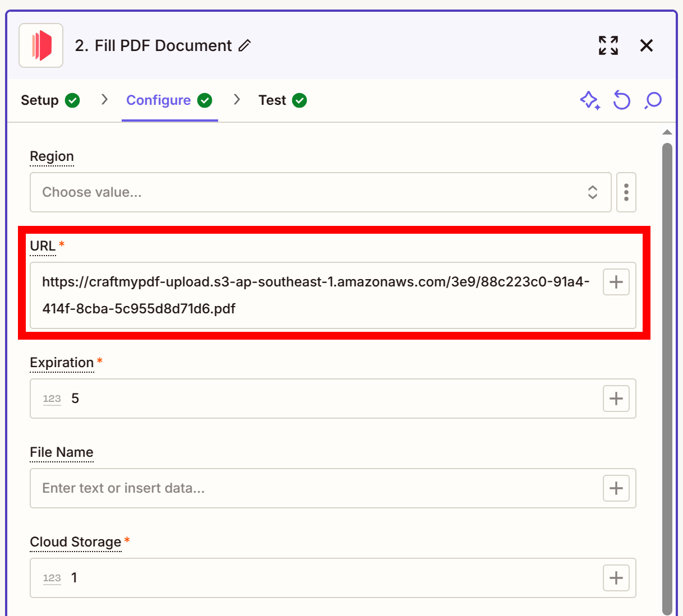Expand the step panel to full screen
Viewport: 683px width, 616px height.
pos(608,45)
